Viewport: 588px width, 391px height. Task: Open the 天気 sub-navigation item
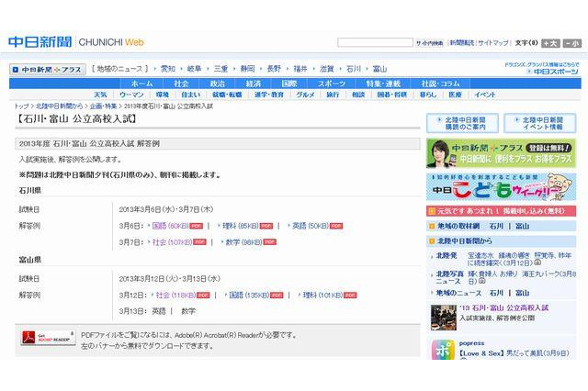coord(100,95)
